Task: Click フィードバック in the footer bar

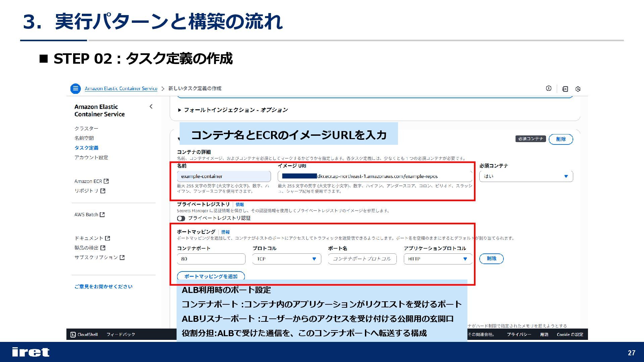Action: pos(121,335)
